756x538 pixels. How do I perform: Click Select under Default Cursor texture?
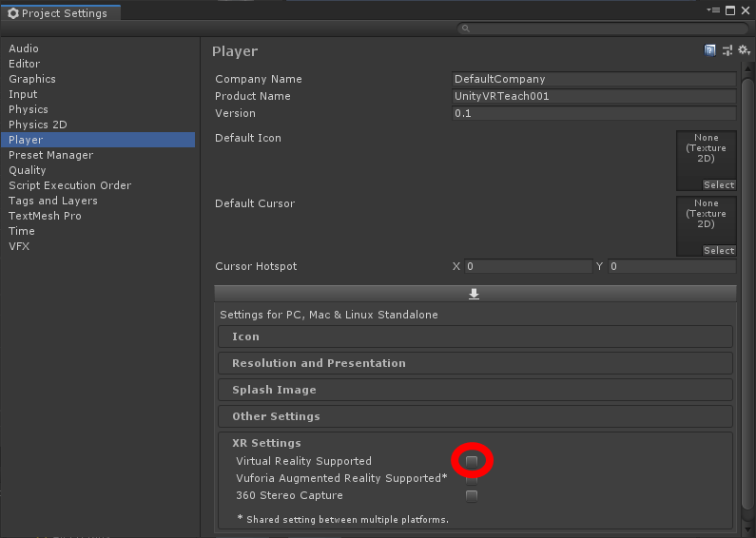click(x=719, y=251)
